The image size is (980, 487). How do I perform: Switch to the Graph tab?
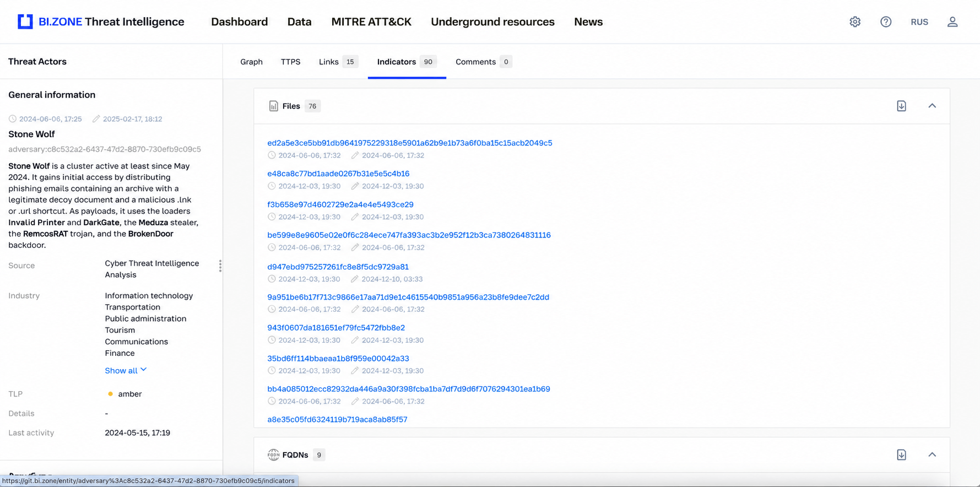(x=251, y=62)
